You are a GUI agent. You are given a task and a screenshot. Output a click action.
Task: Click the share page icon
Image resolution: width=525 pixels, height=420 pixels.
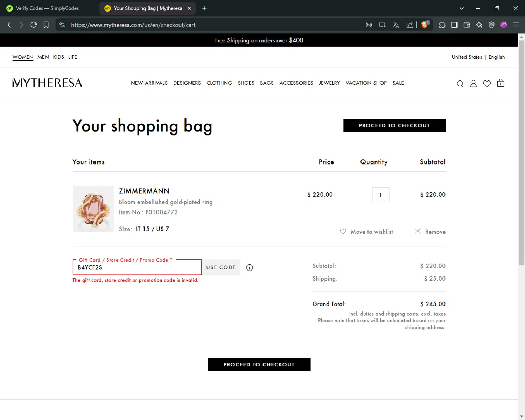(409, 25)
